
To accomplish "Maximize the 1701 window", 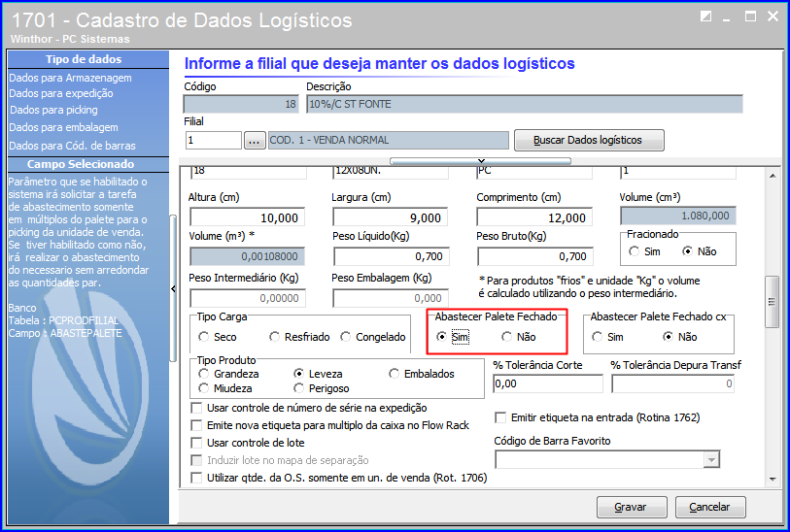I will [x=751, y=17].
